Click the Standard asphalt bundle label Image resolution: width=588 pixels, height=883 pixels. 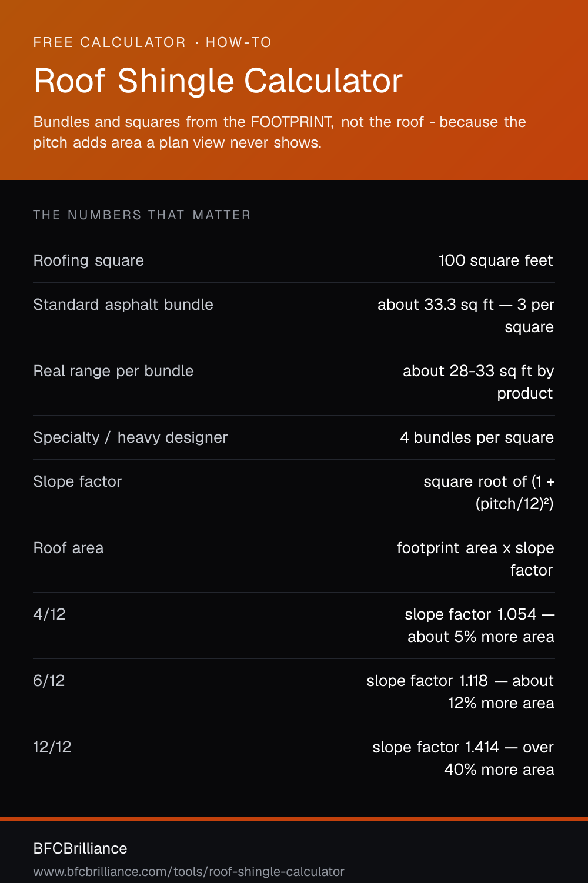[x=123, y=305]
